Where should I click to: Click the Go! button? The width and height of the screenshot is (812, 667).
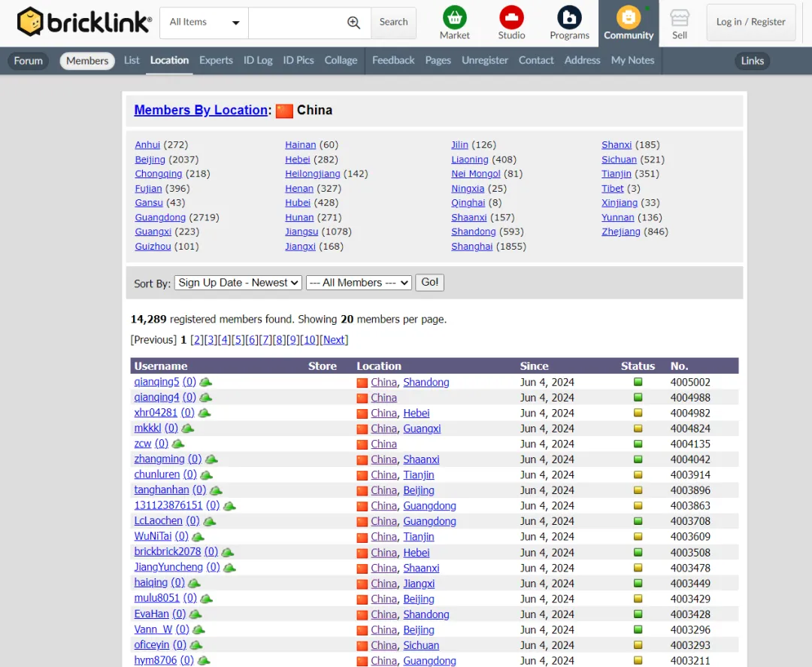tap(430, 282)
